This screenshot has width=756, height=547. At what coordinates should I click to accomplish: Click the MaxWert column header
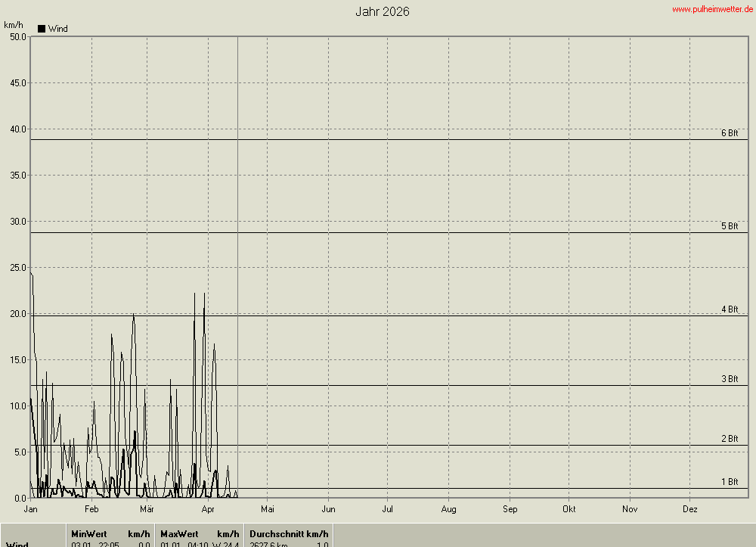(179, 534)
